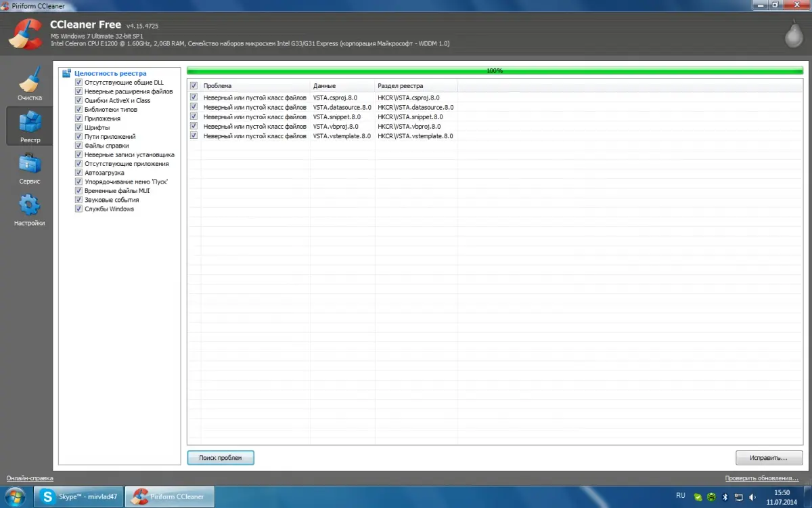Uncheck the VSTA.csproj.8.0 result row
Image resolution: width=812 pixels, height=508 pixels.
tap(194, 98)
